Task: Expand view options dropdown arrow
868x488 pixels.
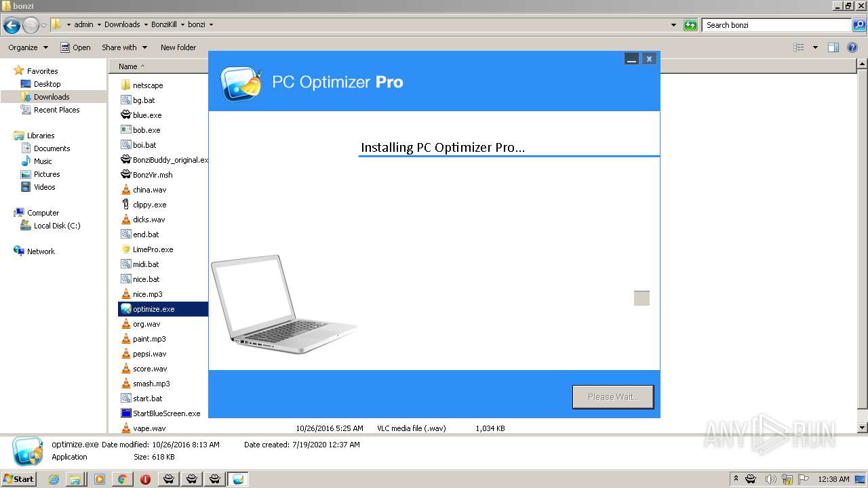Action: (815, 47)
